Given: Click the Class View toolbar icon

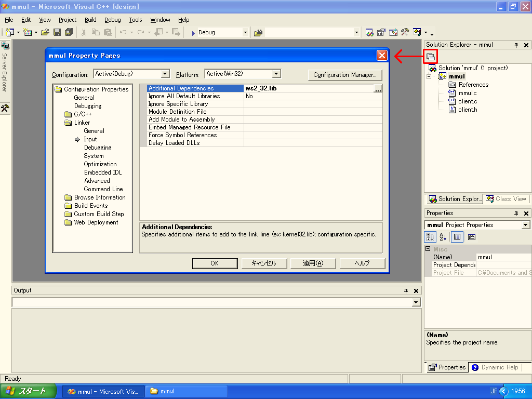Looking at the screenshot, I should click(x=417, y=32).
